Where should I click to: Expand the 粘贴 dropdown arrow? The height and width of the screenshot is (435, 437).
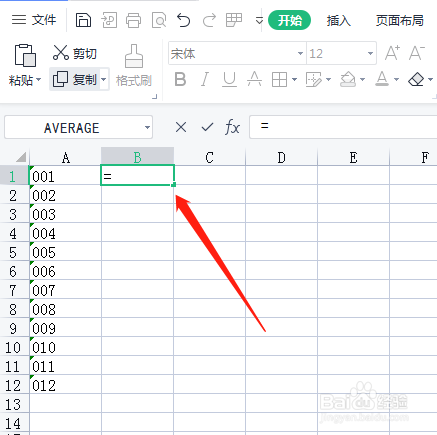[x=39, y=80]
